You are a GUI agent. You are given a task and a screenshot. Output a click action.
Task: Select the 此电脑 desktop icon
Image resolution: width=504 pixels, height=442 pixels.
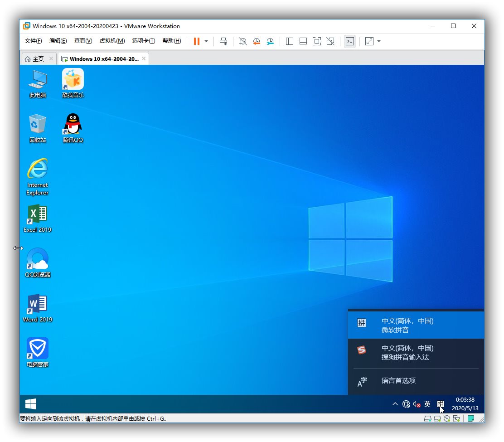click(38, 84)
